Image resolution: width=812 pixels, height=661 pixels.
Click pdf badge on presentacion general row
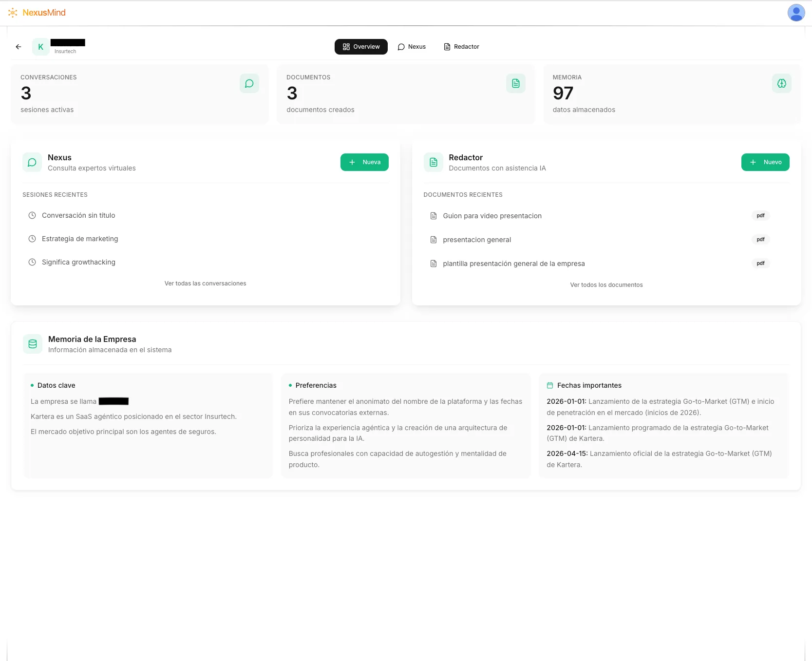pos(760,239)
